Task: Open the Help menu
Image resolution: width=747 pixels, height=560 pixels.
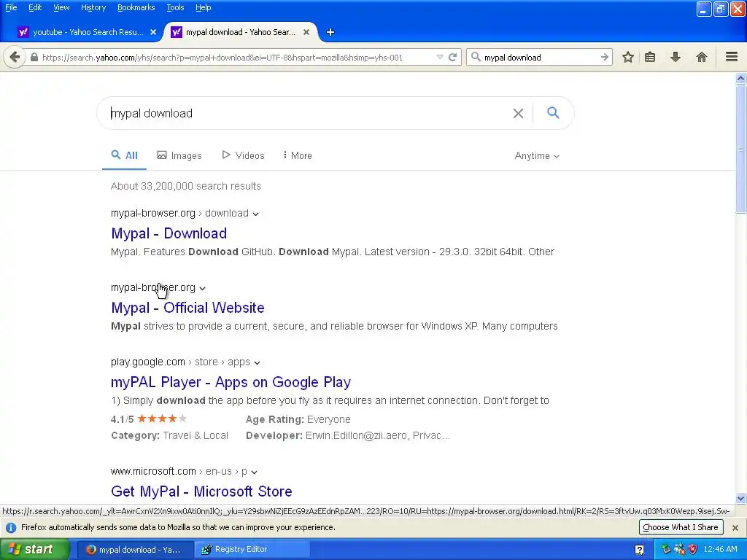Action: (203, 7)
